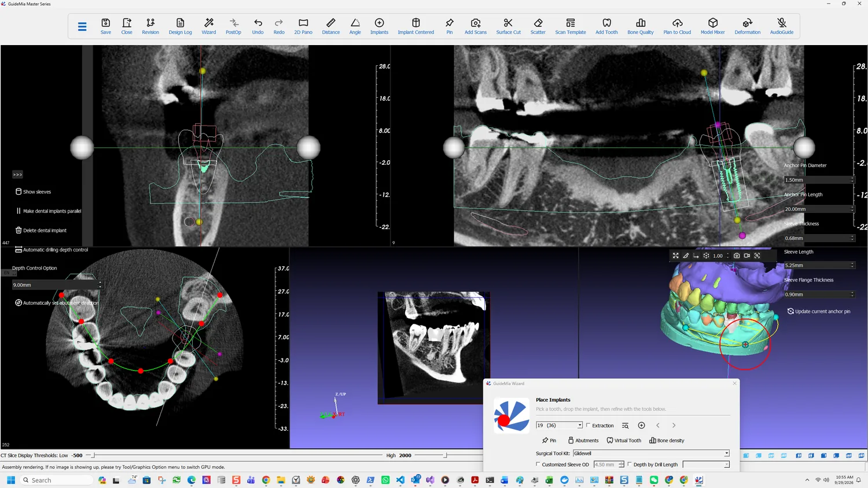Click Delete dental implant
This screenshot has width=868, height=488.
point(41,230)
